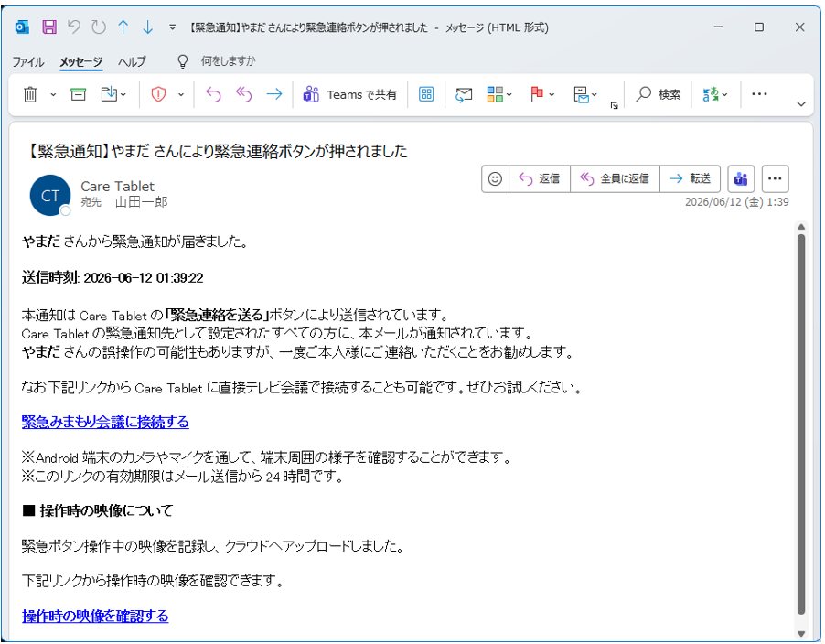Viewport: 825px width, 644px height.
Task: Click the report junk shield icon
Action: pos(158,95)
